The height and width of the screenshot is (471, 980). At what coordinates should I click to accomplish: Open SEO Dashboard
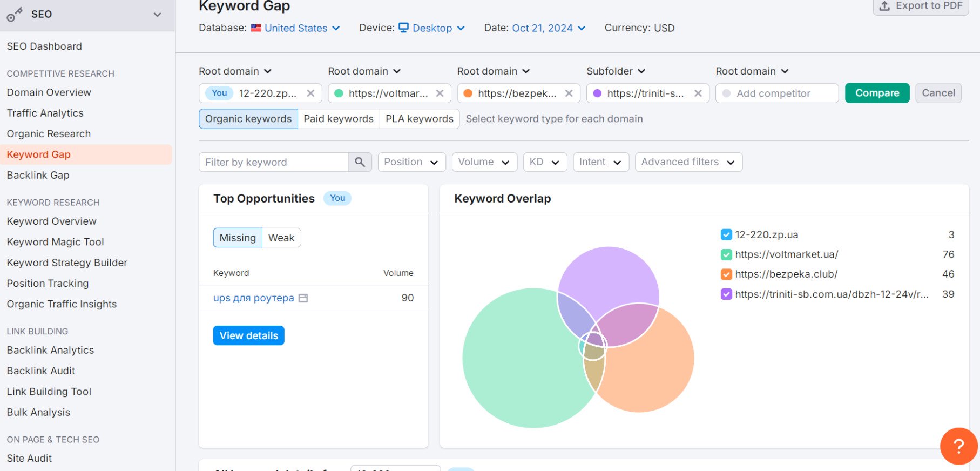44,46
